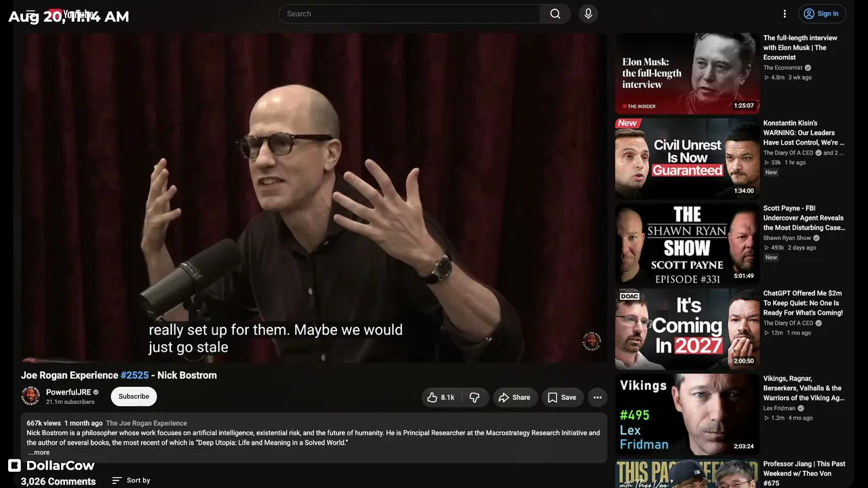This screenshot has height=488, width=868.
Task: Click The Economist channel name in sidebar
Action: pyautogui.click(x=783, y=68)
